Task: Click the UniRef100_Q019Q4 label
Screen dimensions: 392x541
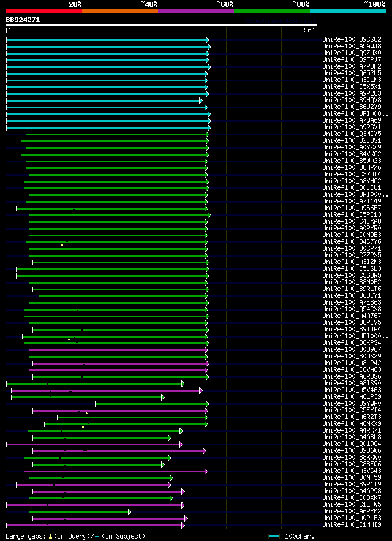Action: 352,444
